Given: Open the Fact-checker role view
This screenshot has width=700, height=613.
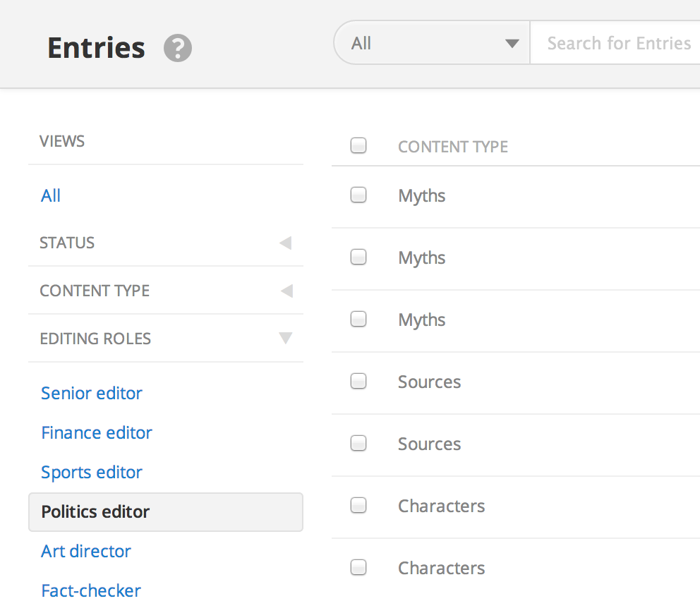Looking at the screenshot, I should pos(91,590).
